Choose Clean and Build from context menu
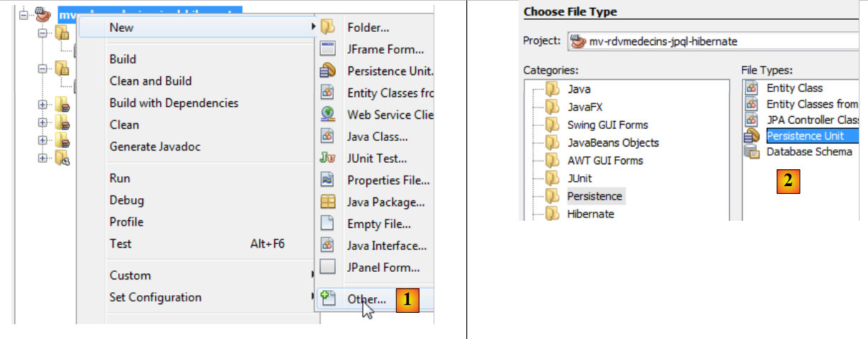This screenshot has height=339, width=868. coord(150,81)
